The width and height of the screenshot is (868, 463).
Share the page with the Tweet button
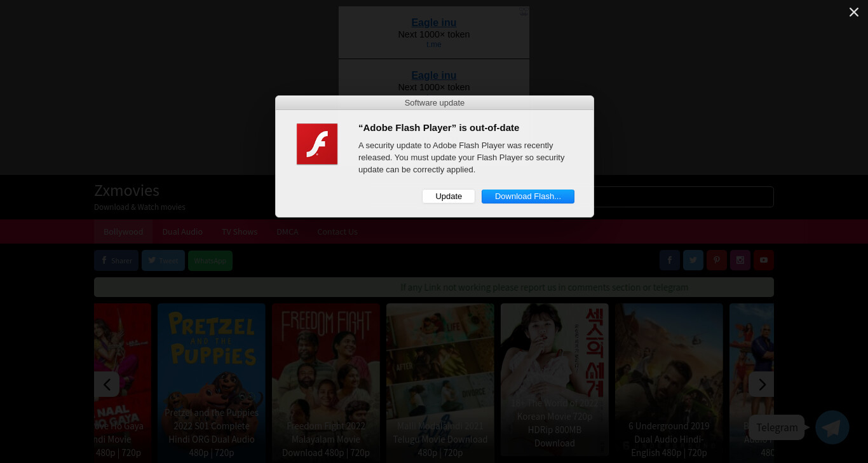163,261
